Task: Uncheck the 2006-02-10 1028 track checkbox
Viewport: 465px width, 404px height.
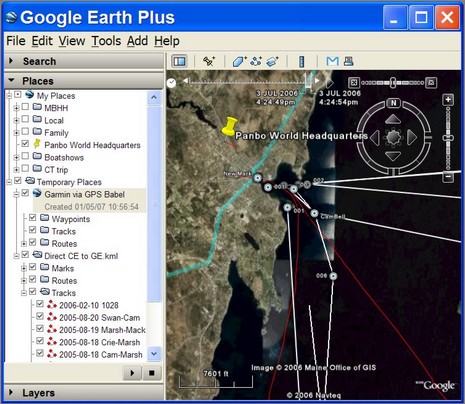Action: 40,304
